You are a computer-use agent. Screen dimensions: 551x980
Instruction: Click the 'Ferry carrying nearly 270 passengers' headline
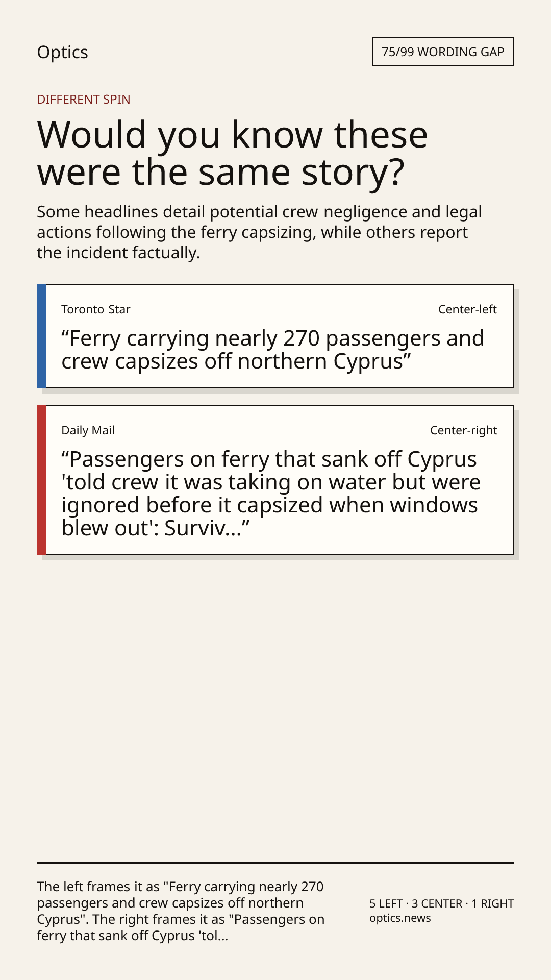273,350
